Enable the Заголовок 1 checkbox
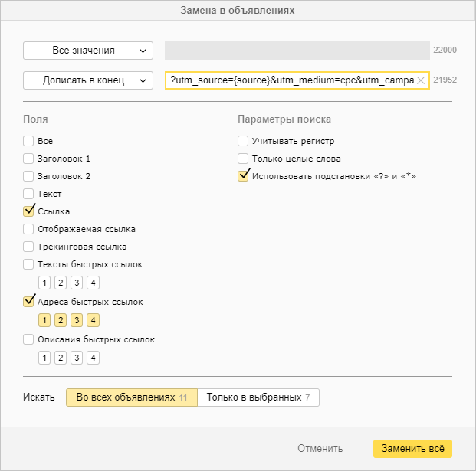The height and width of the screenshot is (471, 476). point(28,159)
